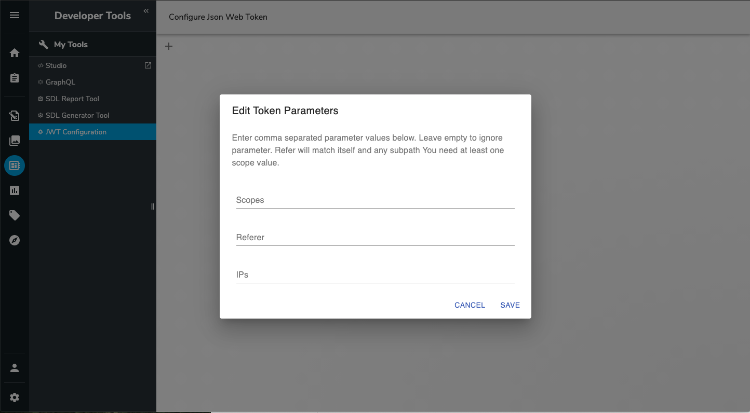Click CANCEL in Edit Token Parameters dialog
750x413 pixels.
tap(469, 305)
